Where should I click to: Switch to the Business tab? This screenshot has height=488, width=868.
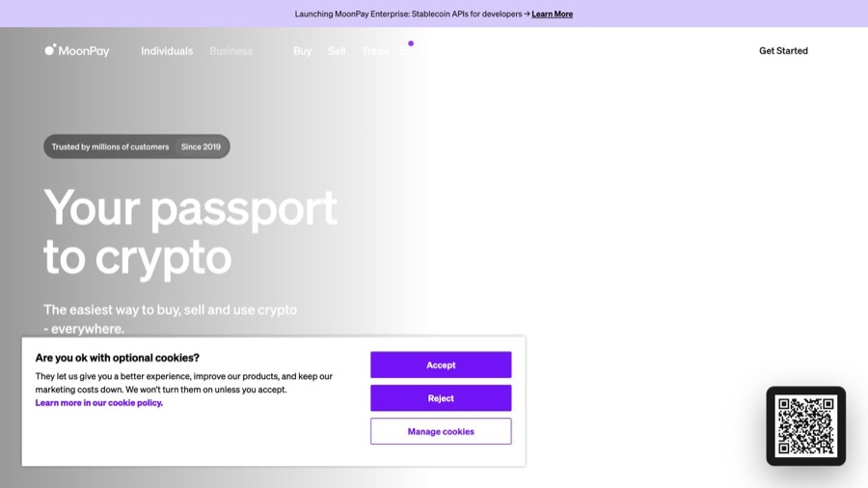point(231,51)
